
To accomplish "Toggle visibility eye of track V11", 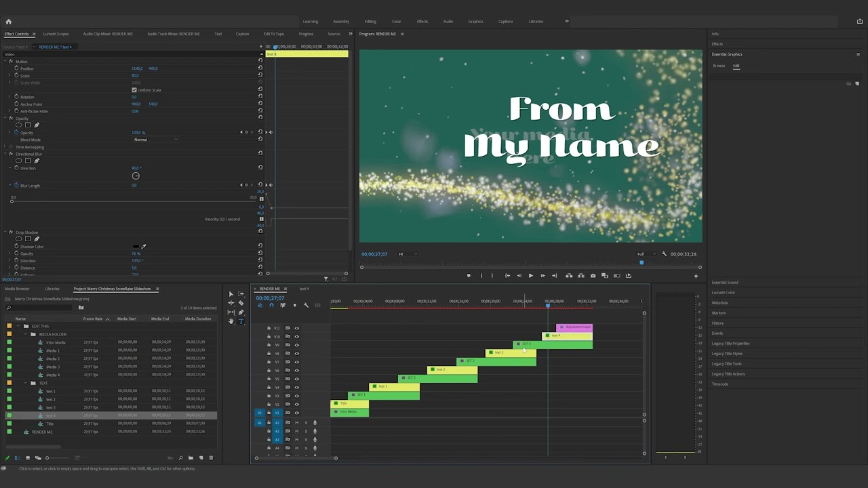I will [296, 328].
